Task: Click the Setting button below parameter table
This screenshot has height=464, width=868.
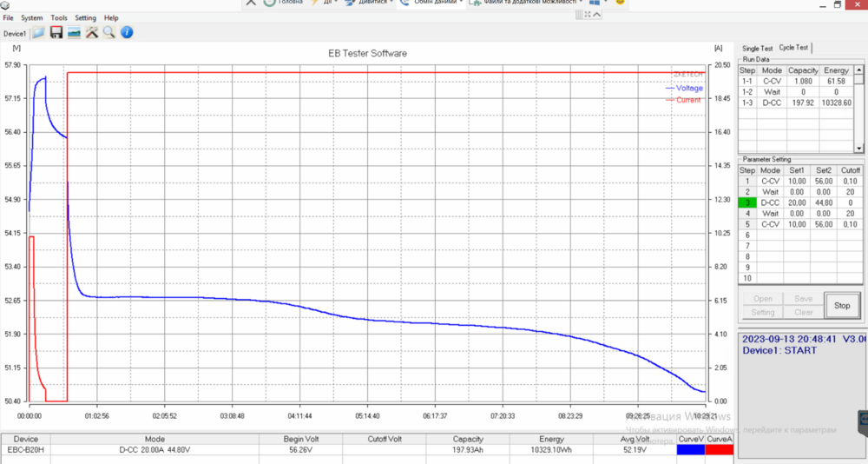Action: (x=762, y=312)
